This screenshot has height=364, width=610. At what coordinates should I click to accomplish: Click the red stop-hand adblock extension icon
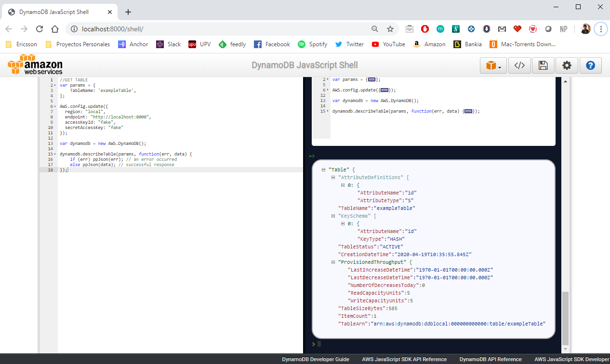coord(425,29)
